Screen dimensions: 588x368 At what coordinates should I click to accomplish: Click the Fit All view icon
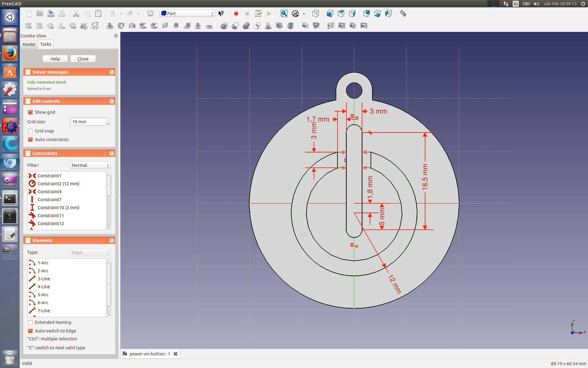(x=284, y=13)
